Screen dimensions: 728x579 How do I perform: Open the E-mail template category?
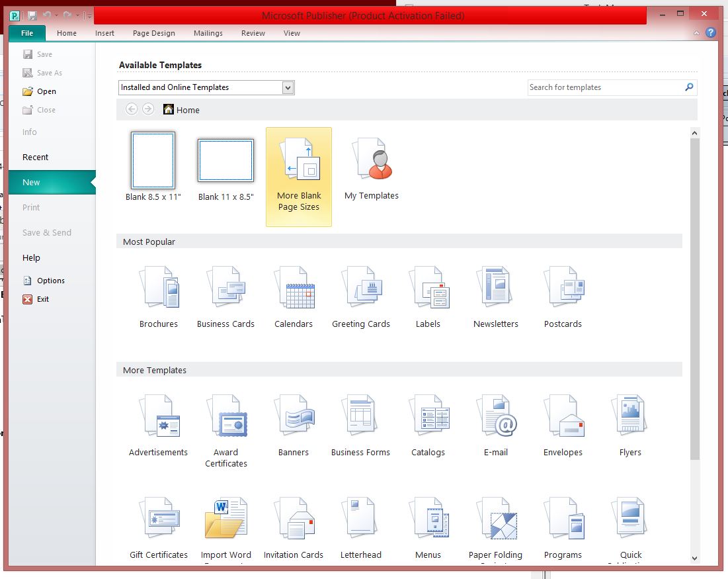tap(495, 425)
